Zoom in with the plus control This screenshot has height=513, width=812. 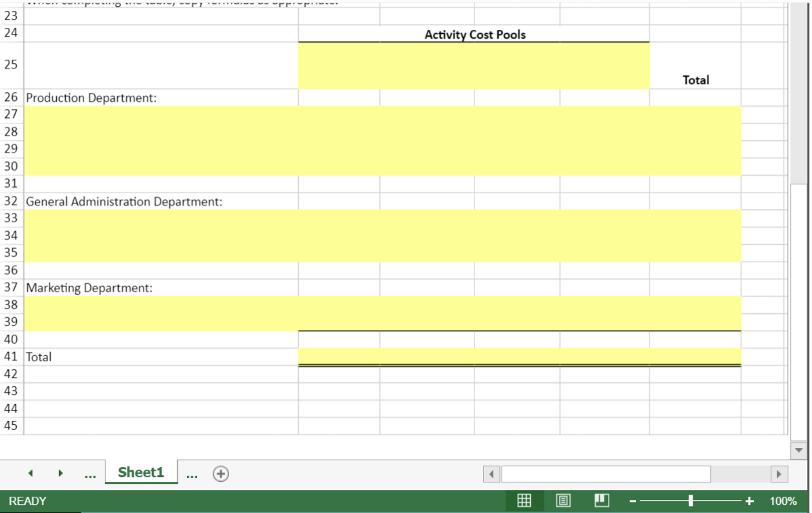(x=749, y=501)
